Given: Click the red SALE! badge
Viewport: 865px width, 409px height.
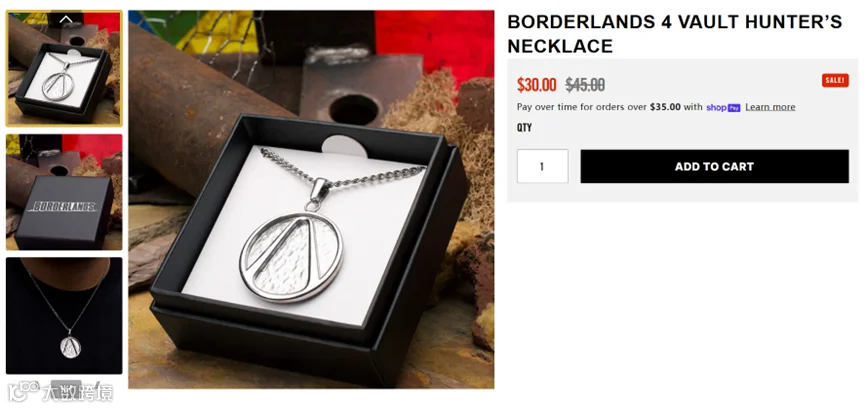Looking at the screenshot, I should click(835, 81).
